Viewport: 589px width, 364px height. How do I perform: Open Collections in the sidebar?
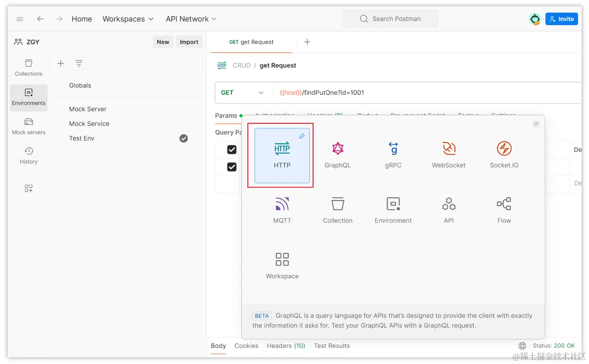(x=29, y=67)
